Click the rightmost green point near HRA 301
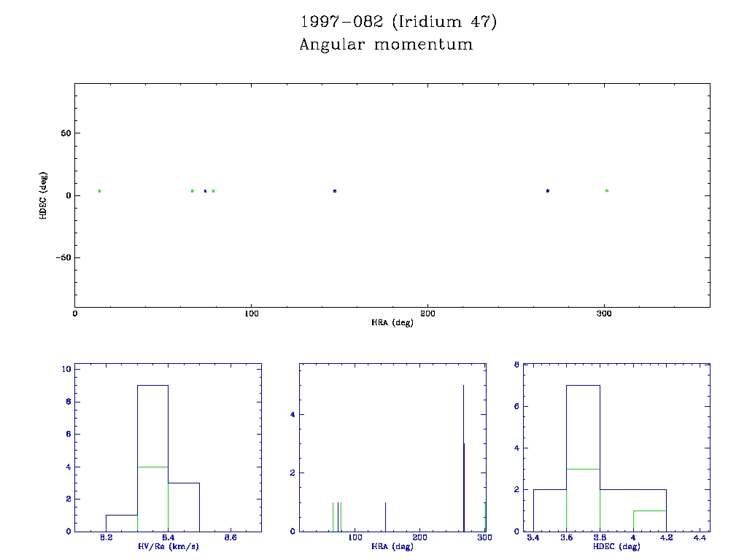Viewport: 747px width, 560px height. coord(607,191)
